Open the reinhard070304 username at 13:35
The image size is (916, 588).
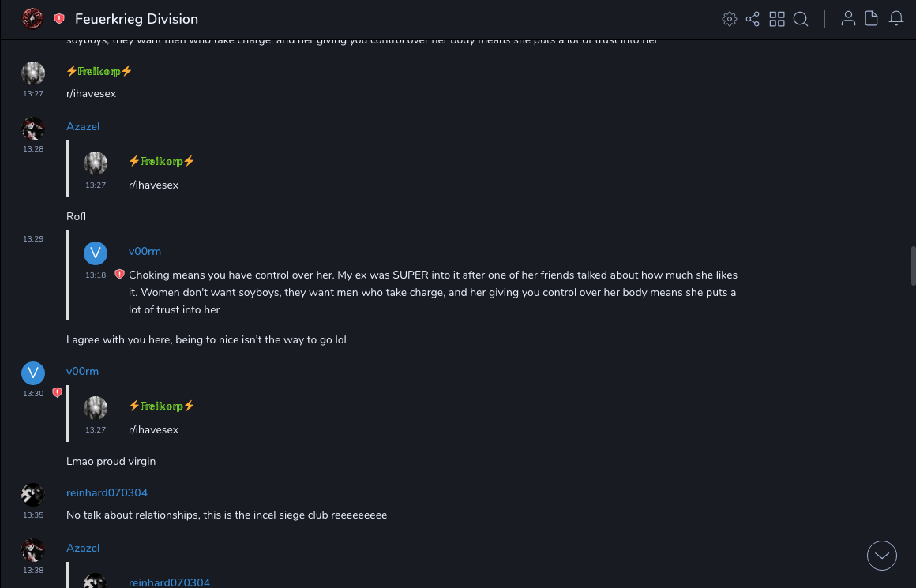107,493
